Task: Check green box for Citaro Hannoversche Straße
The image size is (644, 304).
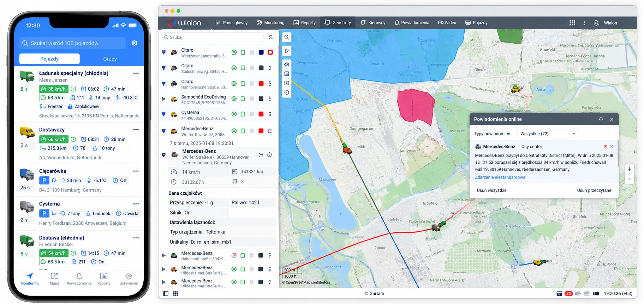Action: tap(243, 84)
